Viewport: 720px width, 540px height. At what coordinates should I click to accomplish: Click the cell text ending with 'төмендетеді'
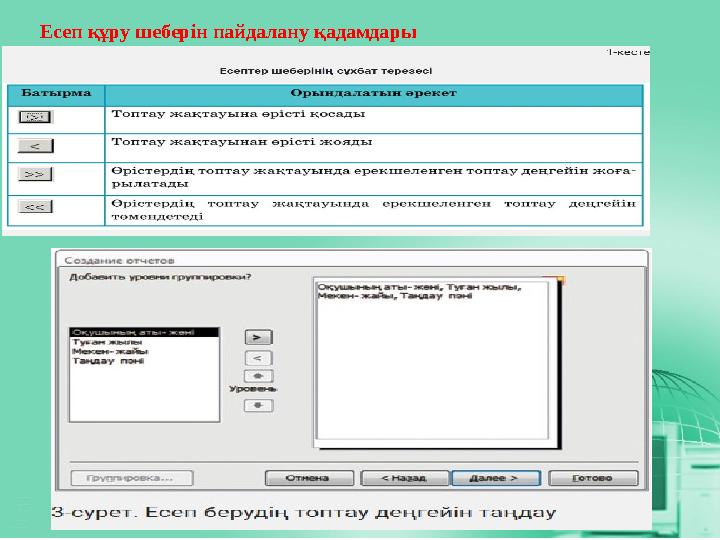click(373, 210)
